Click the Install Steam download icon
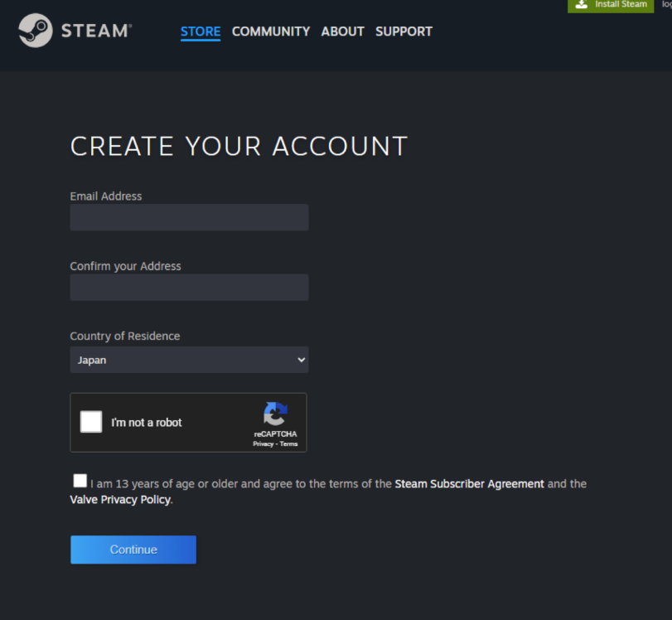The height and width of the screenshot is (620, 672). [x=581, y=4]
